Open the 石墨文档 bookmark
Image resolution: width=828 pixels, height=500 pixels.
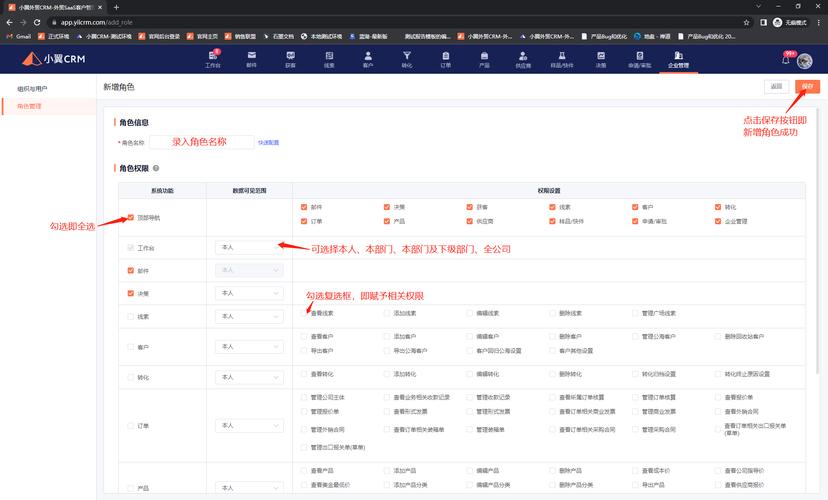coord(278,36)
